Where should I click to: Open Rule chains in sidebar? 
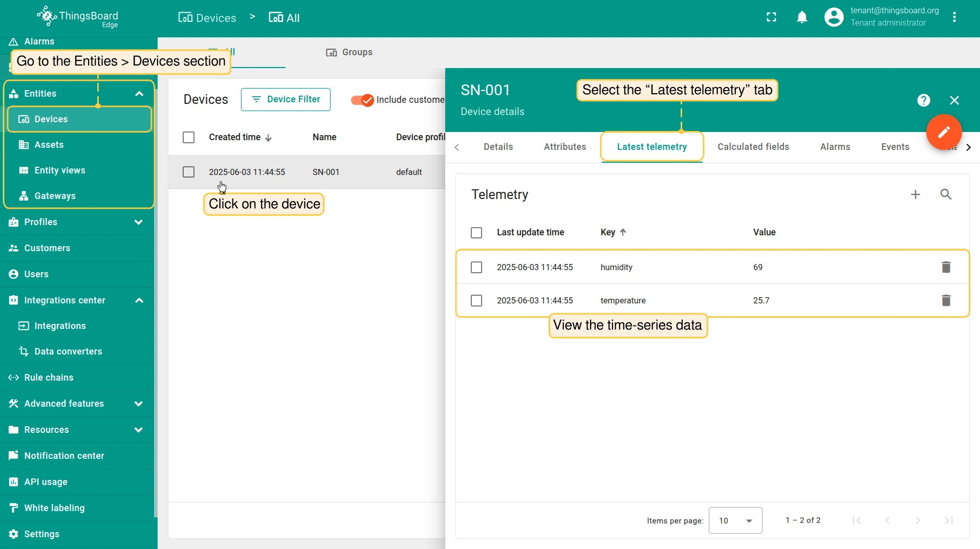49,378
